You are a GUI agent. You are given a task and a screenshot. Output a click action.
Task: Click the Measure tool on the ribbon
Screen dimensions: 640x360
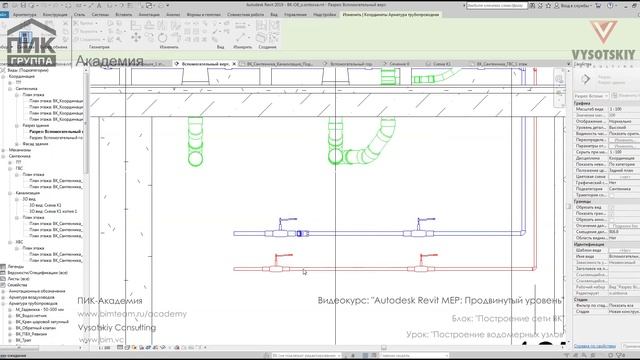[241, 38]
